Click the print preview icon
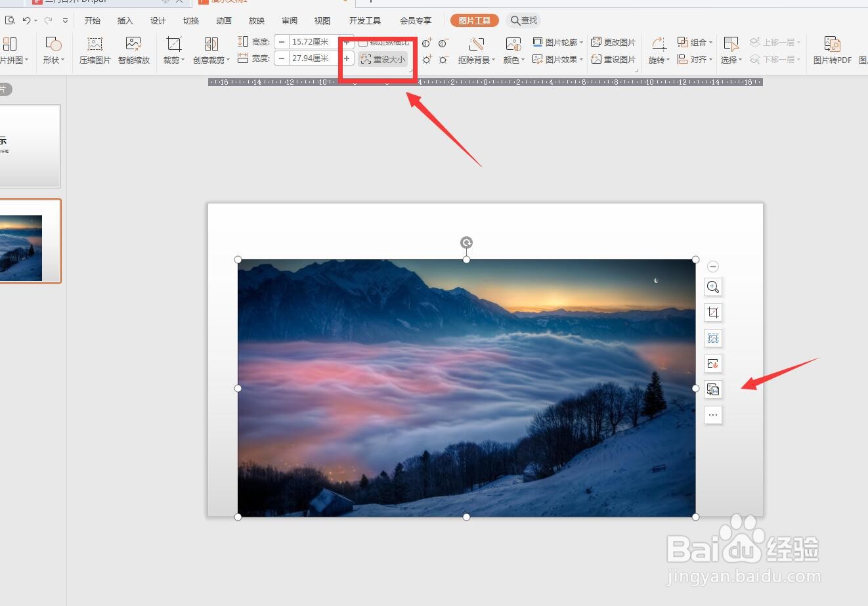This screenshot has width=868, height=606. pos(10,20)
